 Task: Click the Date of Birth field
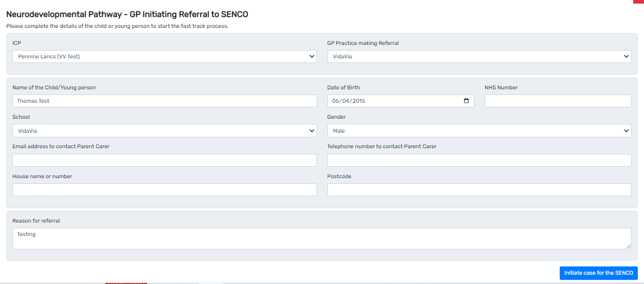[x=401, y=101]
